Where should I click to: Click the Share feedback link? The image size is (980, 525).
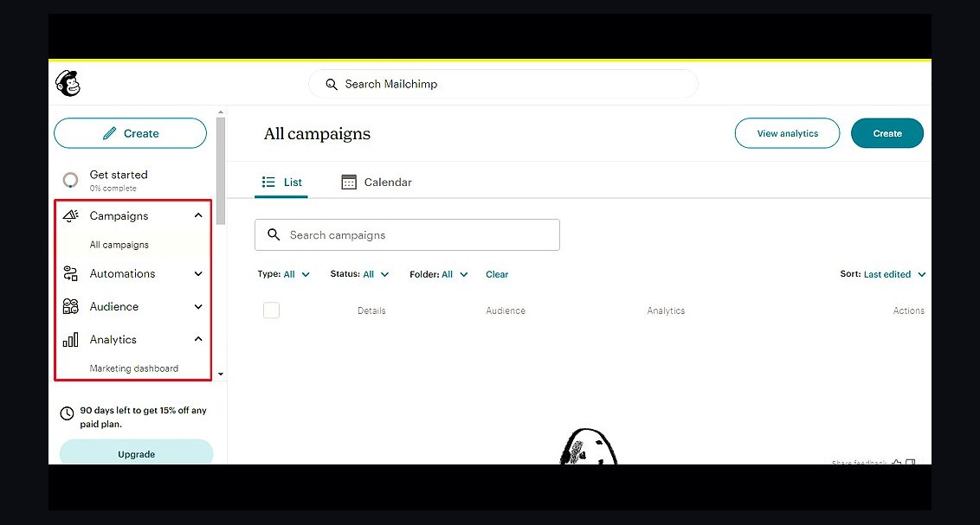[859, 462]
